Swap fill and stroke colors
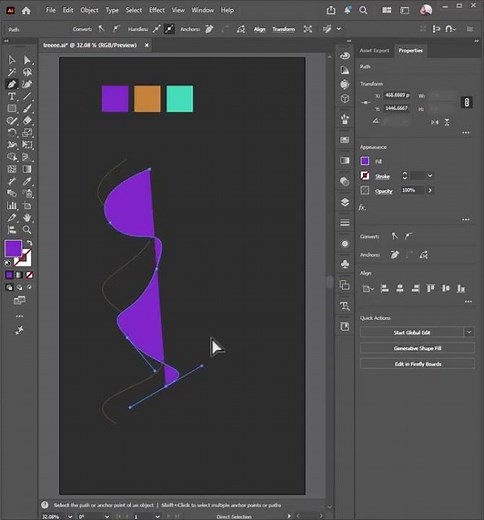The width and height of the screenshot is (484, 520). pyautogui.click(x=29, y=243)
